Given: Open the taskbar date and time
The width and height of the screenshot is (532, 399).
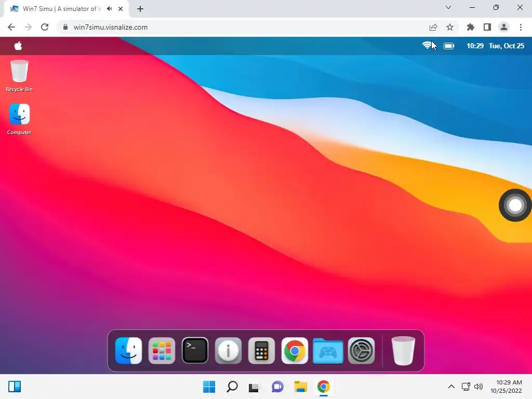Looking at the screenshot, I should [506, 387].
